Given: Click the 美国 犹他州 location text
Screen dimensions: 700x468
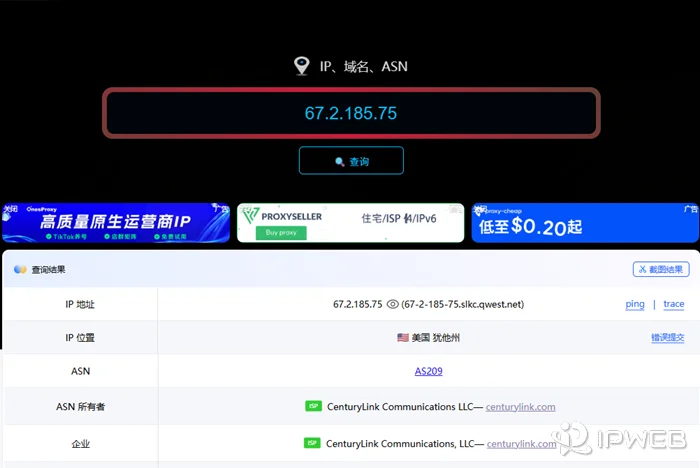Looking at the screenshot, I should click(435, 338).
